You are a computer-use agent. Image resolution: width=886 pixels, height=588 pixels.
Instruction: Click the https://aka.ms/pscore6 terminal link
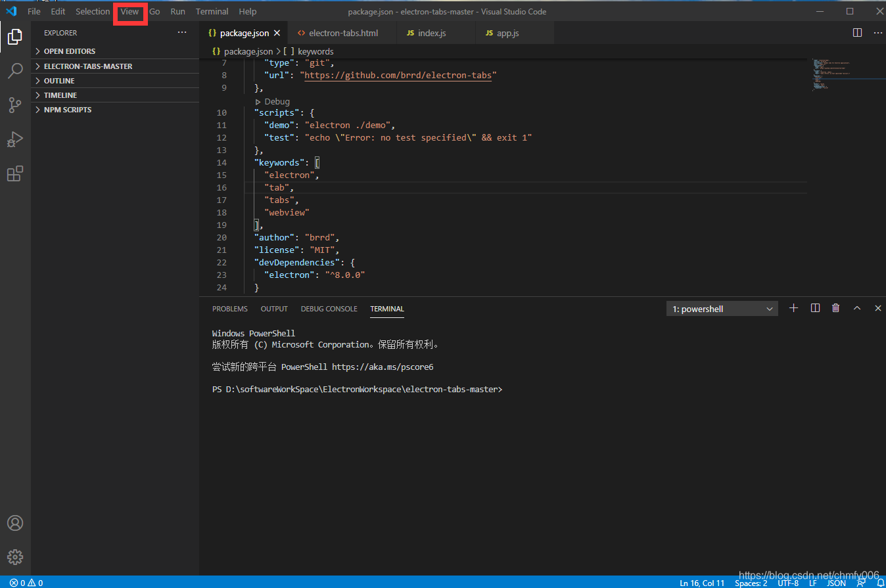tap(383, 367)
